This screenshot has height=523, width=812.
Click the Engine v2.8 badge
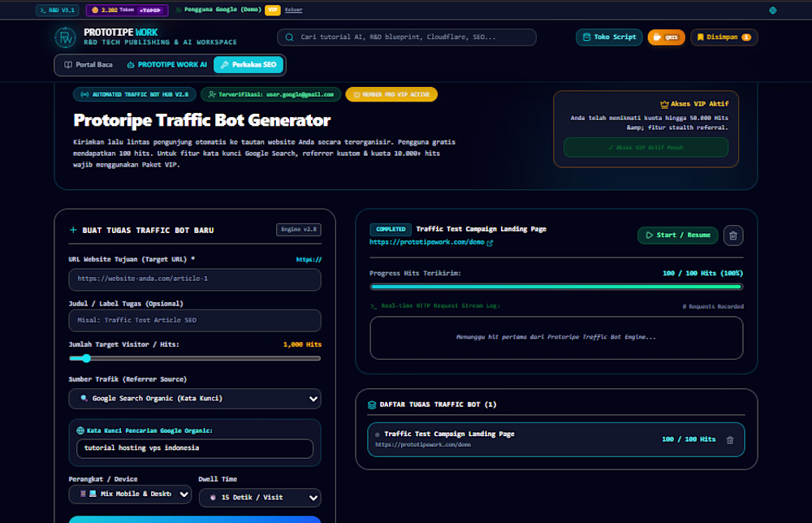click(299, 229)
